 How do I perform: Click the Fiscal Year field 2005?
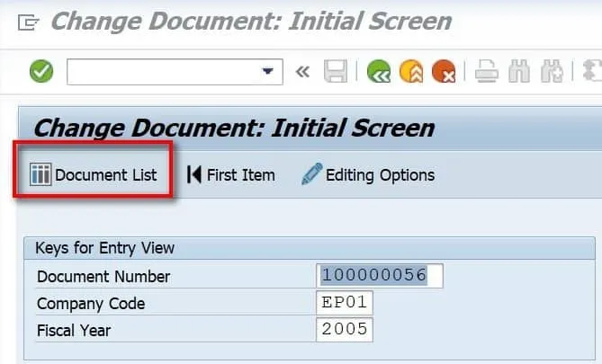[345, 330]
